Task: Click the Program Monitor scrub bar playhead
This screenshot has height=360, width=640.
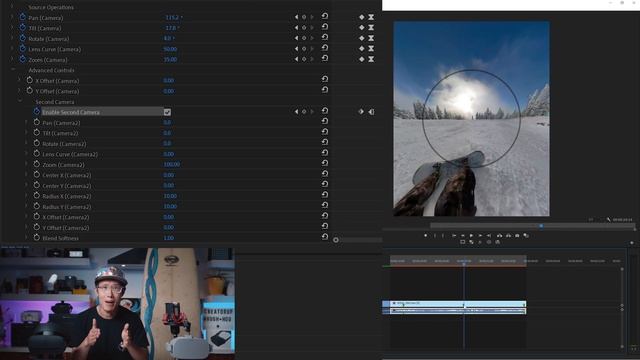Action: 541,226
